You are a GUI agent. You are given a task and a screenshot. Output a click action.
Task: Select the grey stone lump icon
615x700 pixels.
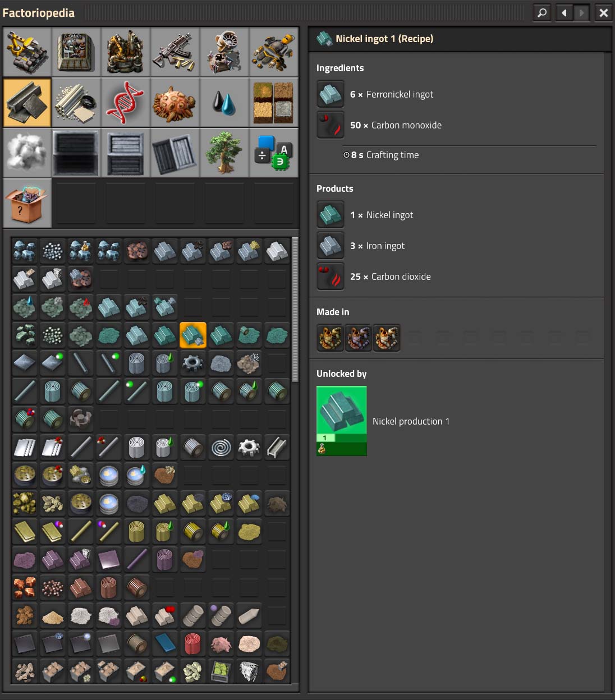tap(221, 363)
